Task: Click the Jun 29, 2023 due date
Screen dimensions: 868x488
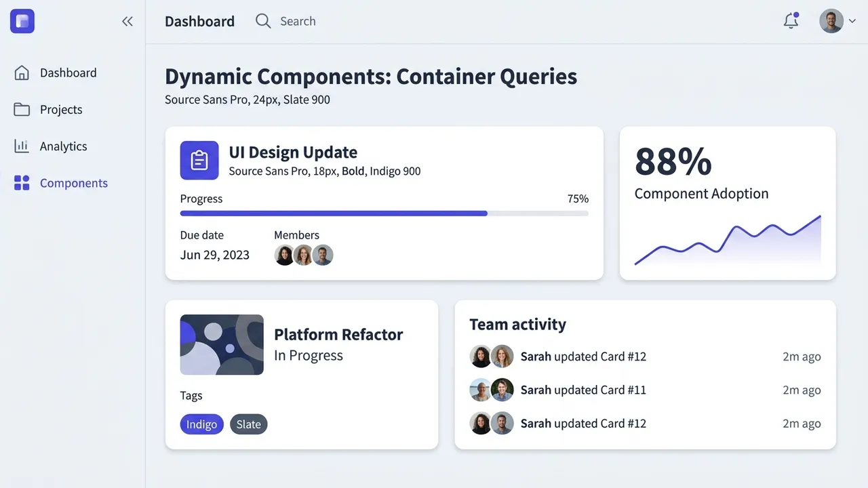Action: [215, 255]
